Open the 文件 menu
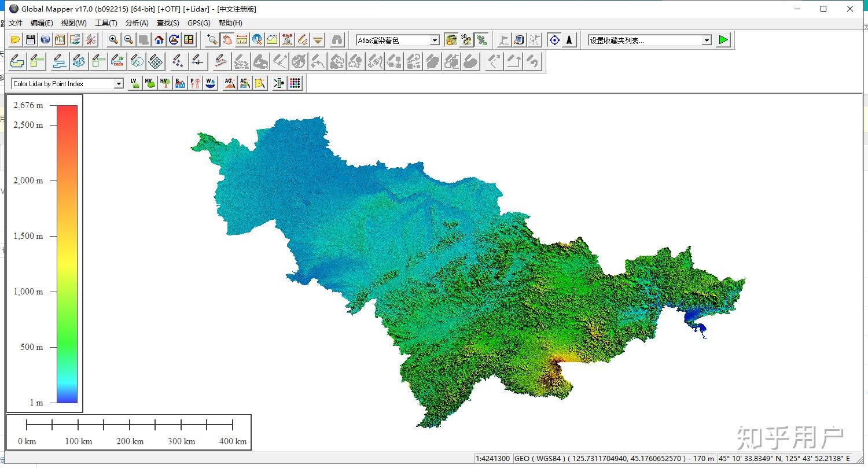The height and width of the screenshot is (468, 868). click(x=16, y=23)
